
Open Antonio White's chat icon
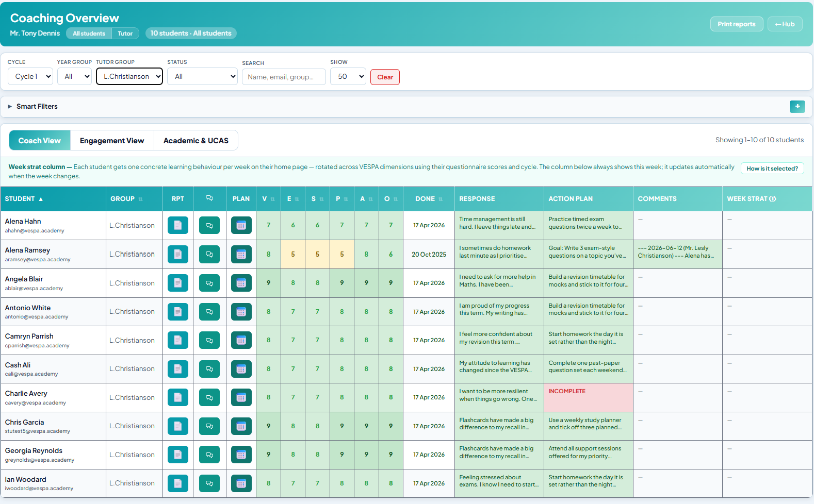click(x=209, y=312)
